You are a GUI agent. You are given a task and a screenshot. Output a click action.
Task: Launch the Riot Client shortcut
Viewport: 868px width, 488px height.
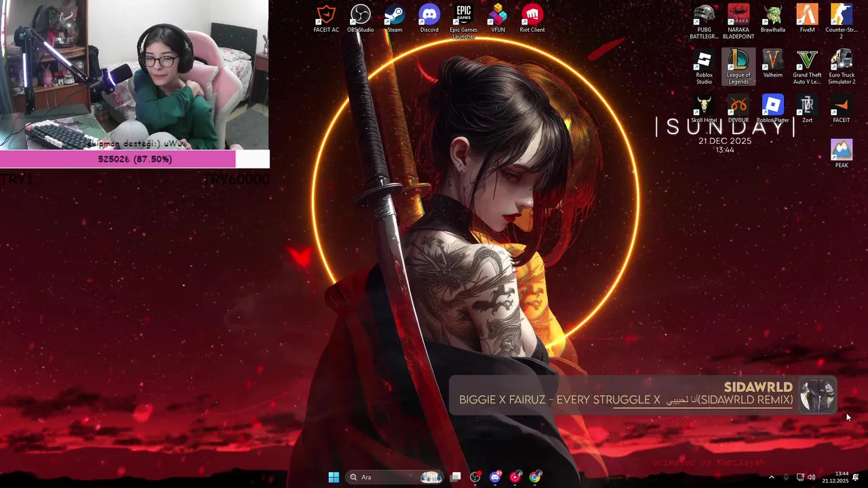click(x=532, y=18)
